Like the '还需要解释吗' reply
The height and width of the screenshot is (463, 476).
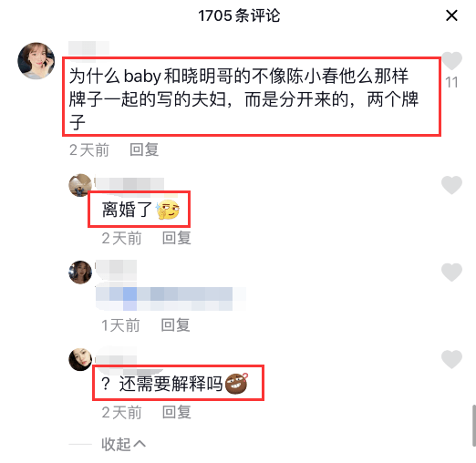click(x=452, y=359)
